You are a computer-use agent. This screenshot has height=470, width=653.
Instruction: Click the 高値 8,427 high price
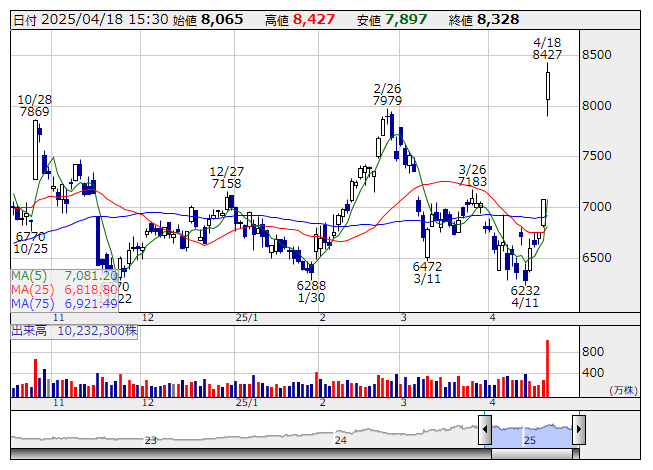[x=300, y=20]
